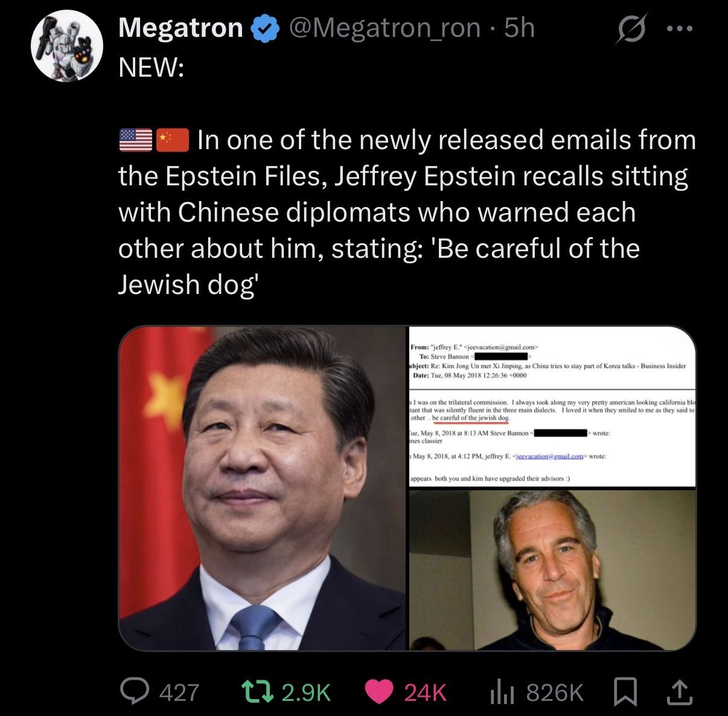The height and width of the screenshot is (716, 728).
Task: Open the Megatron display name link
Action: click(180, 28)
